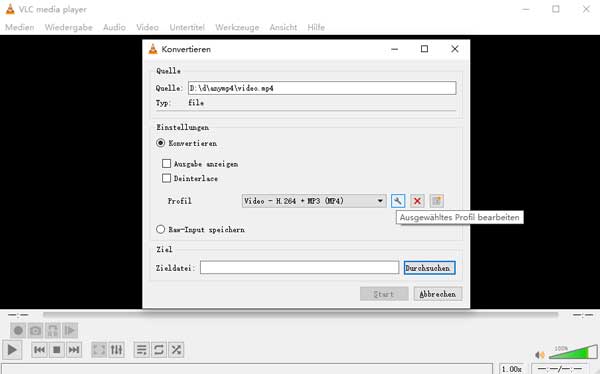
Task: Open the Medien menu
Action: pyautogui.click(x=20, y=28)
